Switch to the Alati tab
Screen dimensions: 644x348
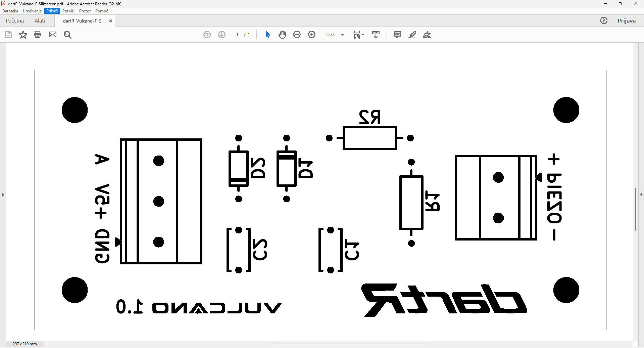[40, 21]
